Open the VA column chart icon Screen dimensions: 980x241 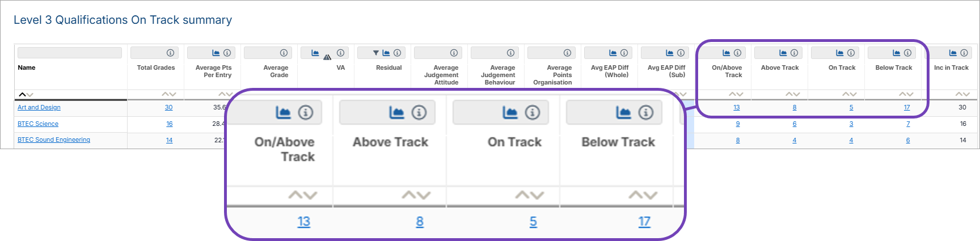point(315,53)
